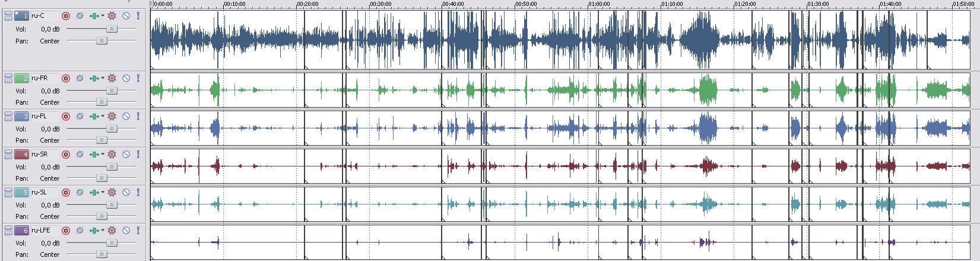Arm the ru-SR track for recording
Image resolution: width=980 pixels, height=261 pixels.
click(x=66, y=154)
